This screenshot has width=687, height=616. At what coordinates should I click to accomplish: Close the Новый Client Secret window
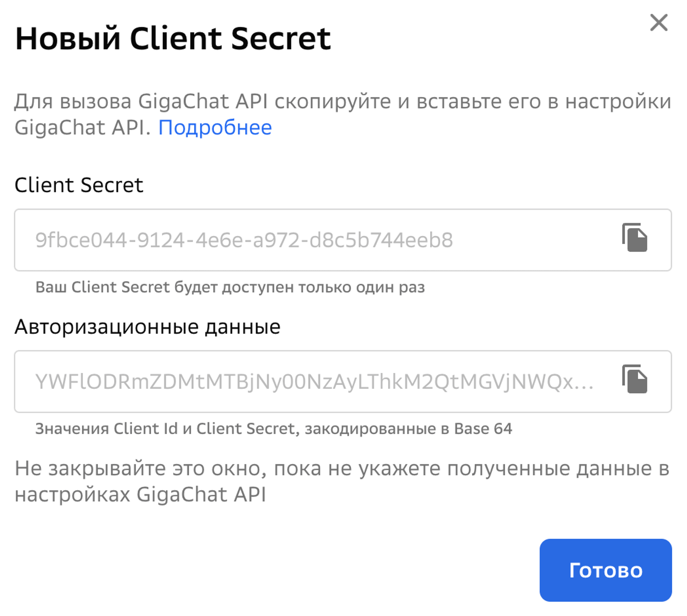pyautogui.click(x=659, y=23)
